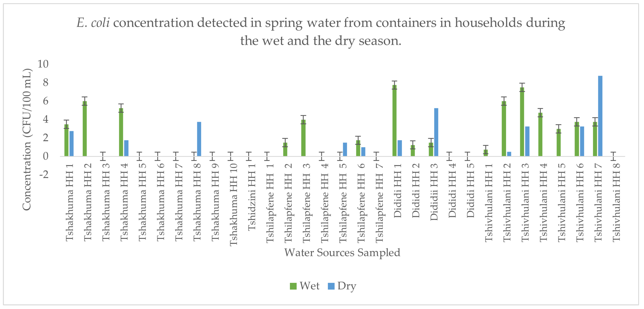Click the blue Dry legend swatch
Viewport: 644px width, 309px height.
click(x=331, y=286)
